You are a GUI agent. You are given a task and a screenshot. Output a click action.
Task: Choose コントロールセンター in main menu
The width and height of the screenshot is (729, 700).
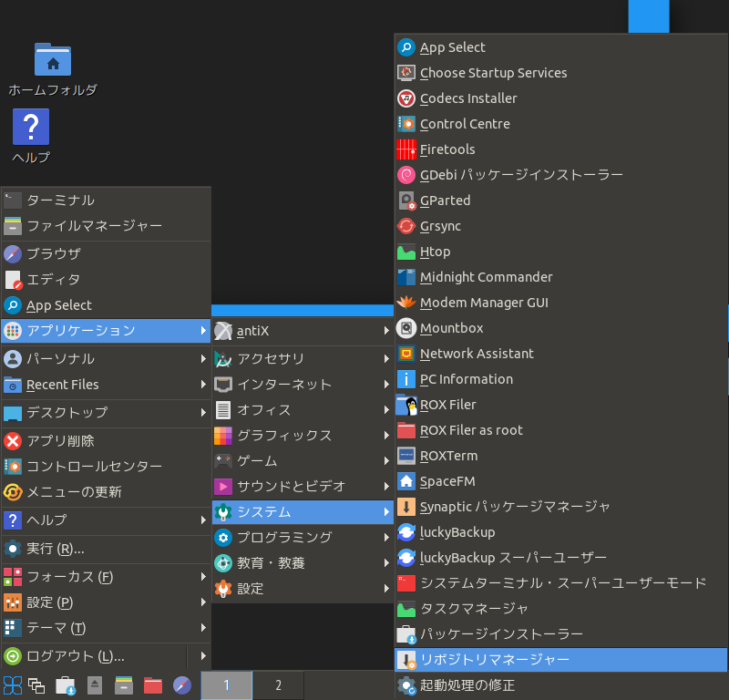pyautogui.click(x=106, y=466)
